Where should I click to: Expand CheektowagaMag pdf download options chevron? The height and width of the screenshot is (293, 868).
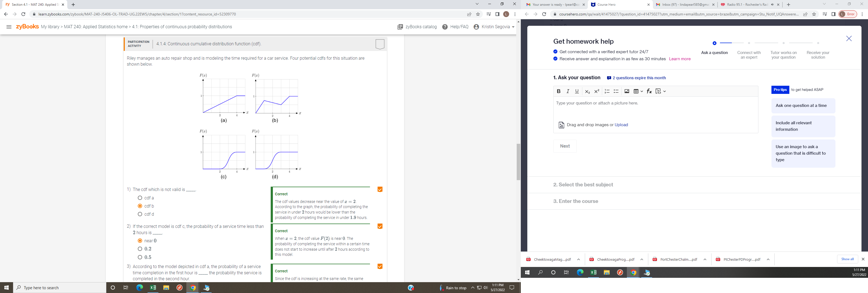pos(579,260)
